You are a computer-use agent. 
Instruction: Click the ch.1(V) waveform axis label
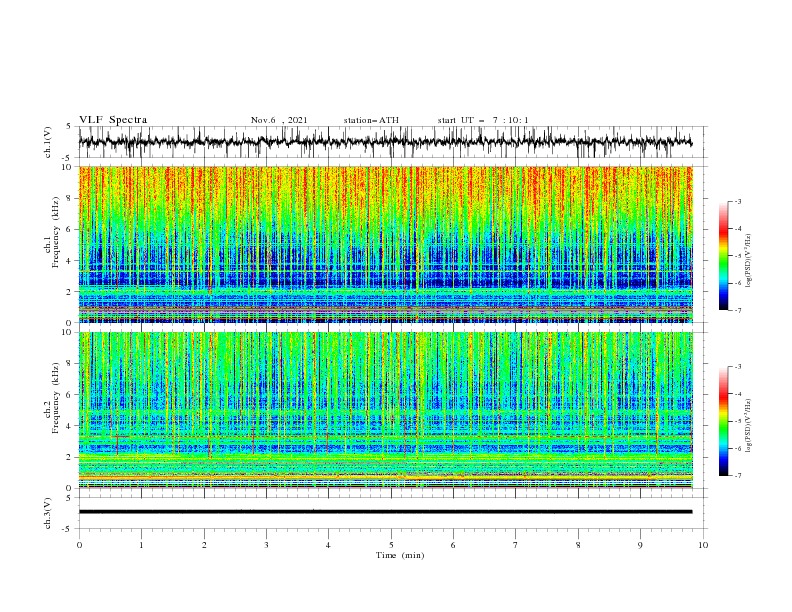[x=48, y=142]
